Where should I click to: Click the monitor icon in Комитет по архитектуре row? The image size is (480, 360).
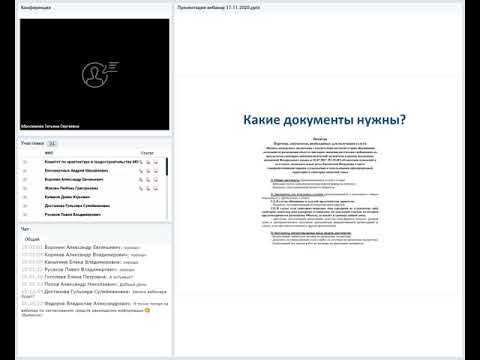pos(156,162)
